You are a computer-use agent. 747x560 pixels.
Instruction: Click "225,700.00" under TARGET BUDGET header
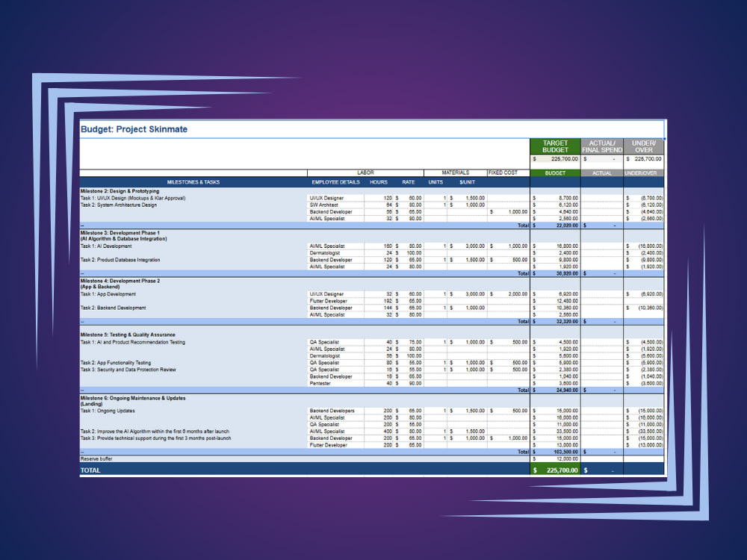pyautogui.click(x=565, y=159)
